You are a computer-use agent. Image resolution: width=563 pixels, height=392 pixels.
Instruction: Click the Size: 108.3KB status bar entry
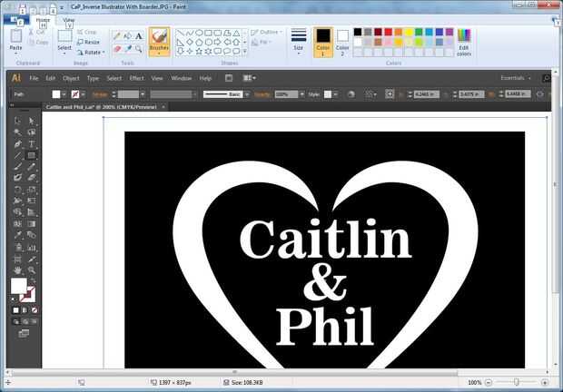click(x=243, y=383)
